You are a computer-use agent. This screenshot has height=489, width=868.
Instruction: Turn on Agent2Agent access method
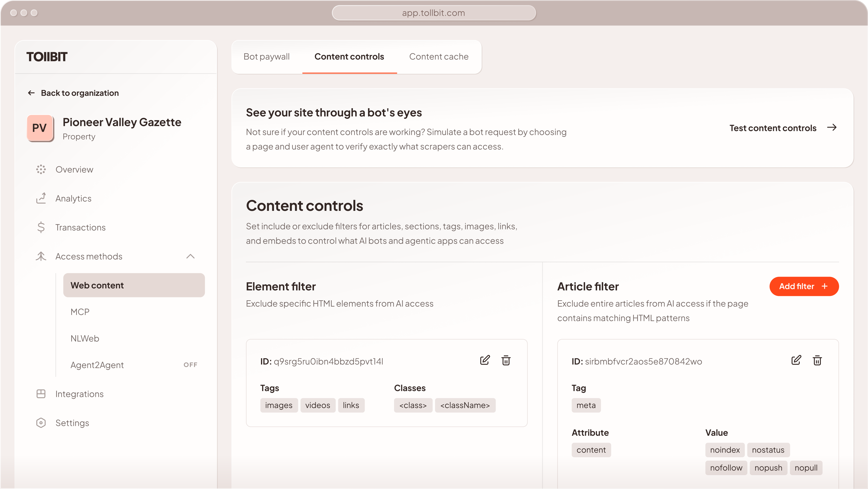click(190, 365)
